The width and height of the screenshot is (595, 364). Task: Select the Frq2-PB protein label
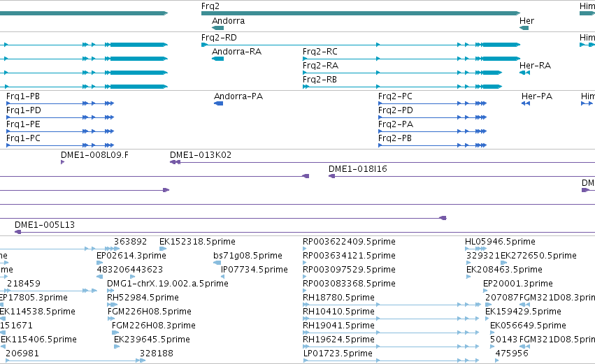[x=395, y=138]
